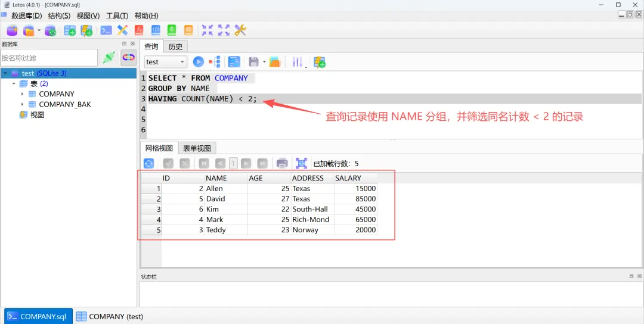Open the 工具(T) menu
Image resolution: width=644 pixels, height=324 pixels.
click(x=117, y=15)
